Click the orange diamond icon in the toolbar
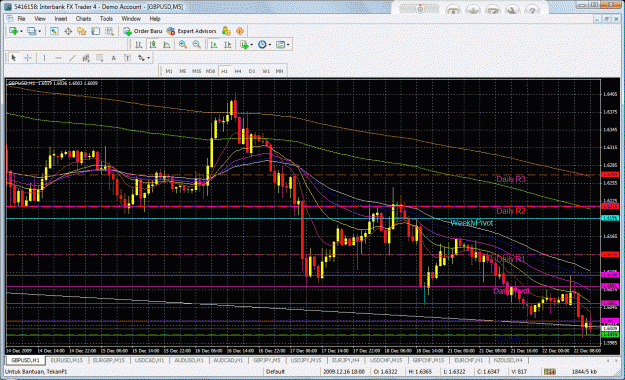This screenshot has height=380, width=625. point(240,31)
